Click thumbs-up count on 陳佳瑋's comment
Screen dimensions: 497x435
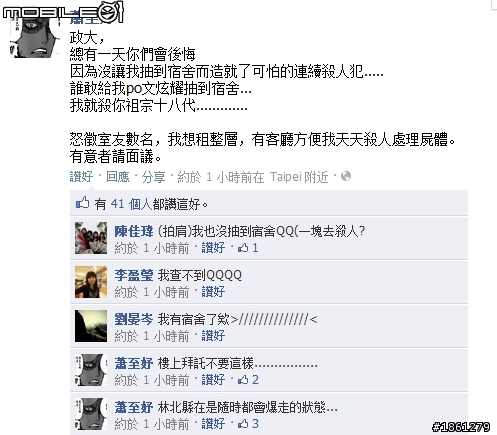point(248,248)
